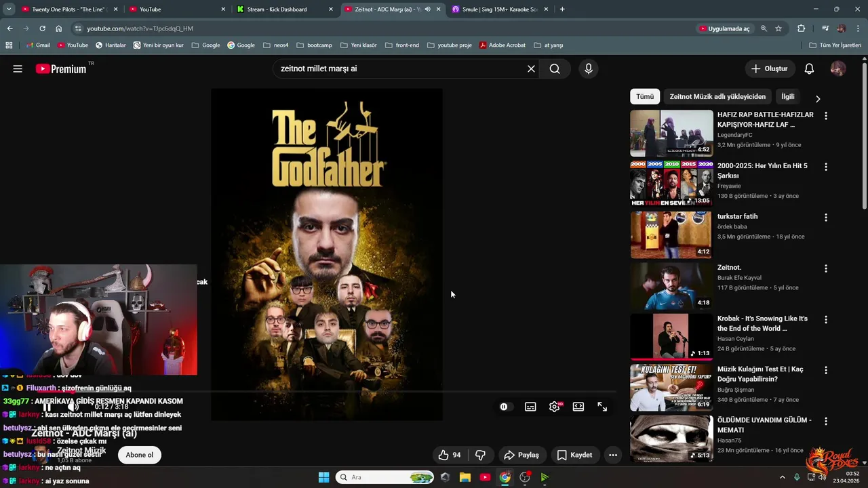This screenshot has width=868, height=488.
Task: Like the video with 94 likes
Action: click(450, 455)
